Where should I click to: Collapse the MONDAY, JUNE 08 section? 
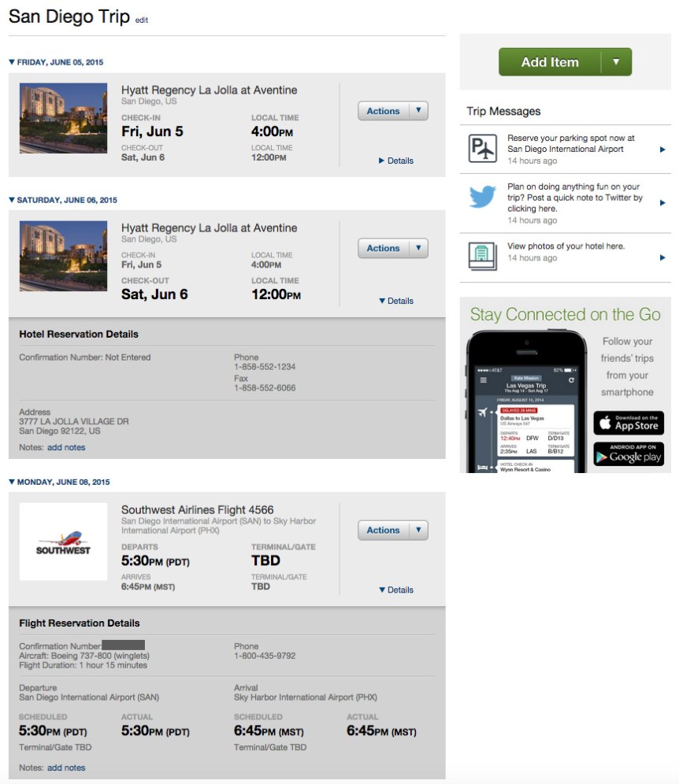pos(10,482)
